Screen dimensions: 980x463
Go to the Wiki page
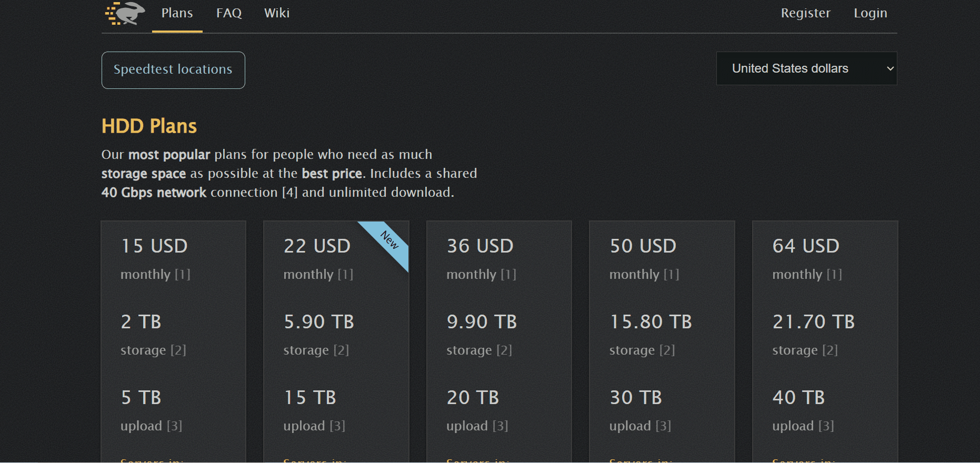click(277, 13)
